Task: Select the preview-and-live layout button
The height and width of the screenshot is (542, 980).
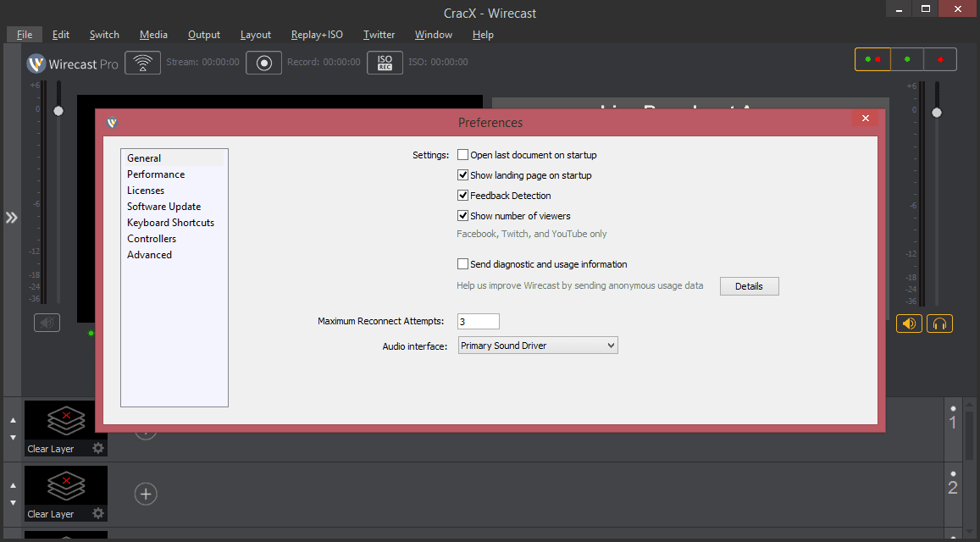Action: pos(872,59)
